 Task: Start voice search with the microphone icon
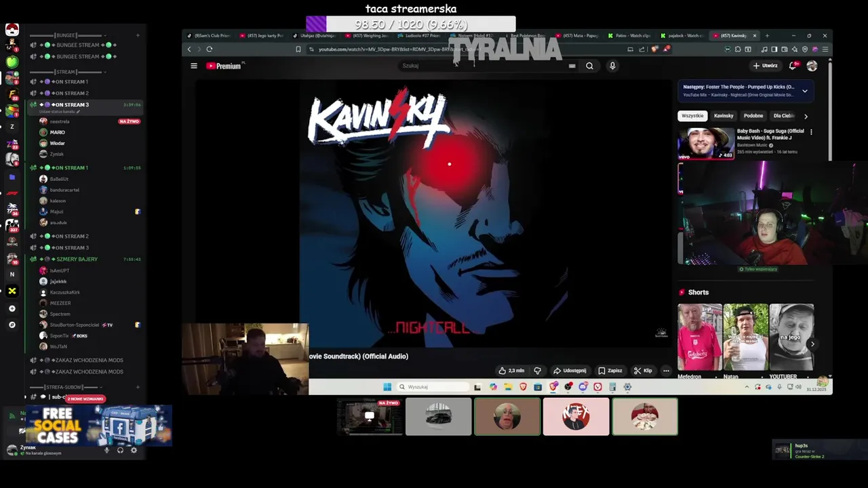pyautogui.click(x=612, y=66)
